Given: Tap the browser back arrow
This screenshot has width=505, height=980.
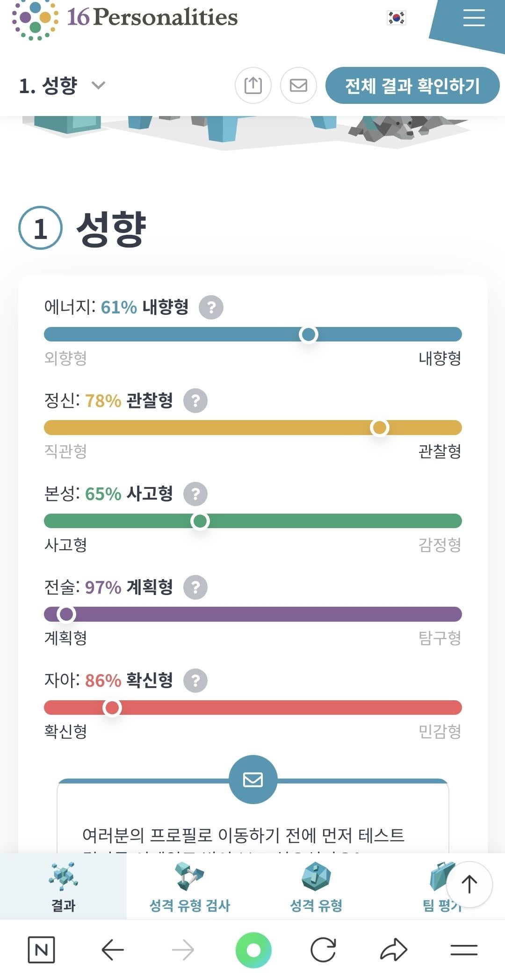Looking at the screenshot, I should (113, 950).
